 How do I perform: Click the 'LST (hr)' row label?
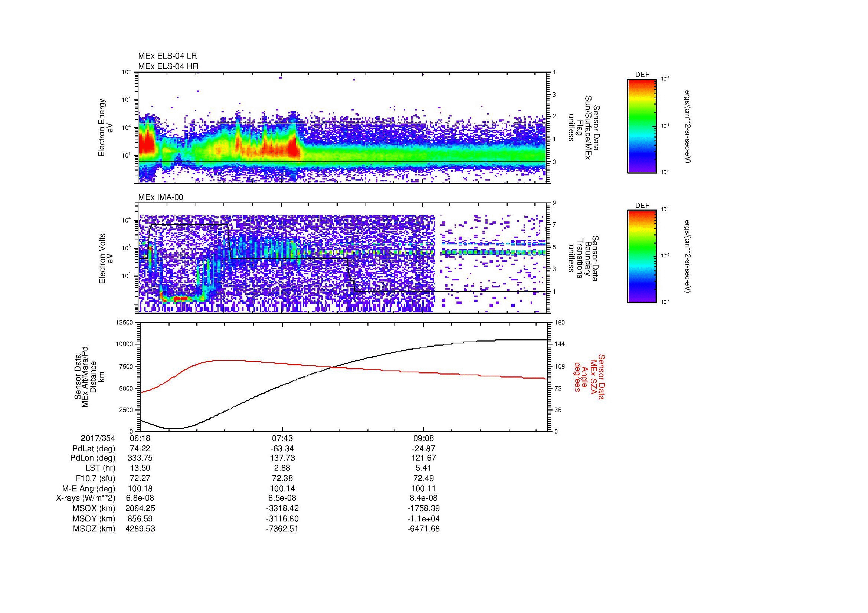tap(101, 468)
